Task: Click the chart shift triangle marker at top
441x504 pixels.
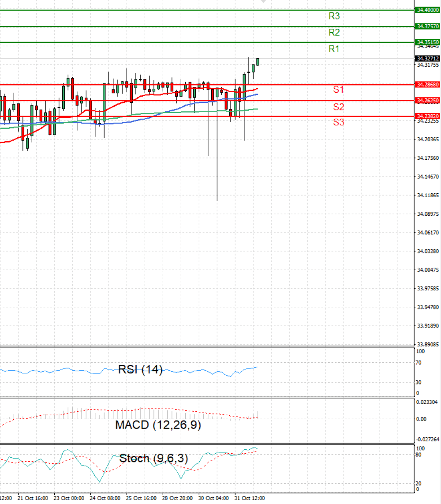Action: [263, 1]
